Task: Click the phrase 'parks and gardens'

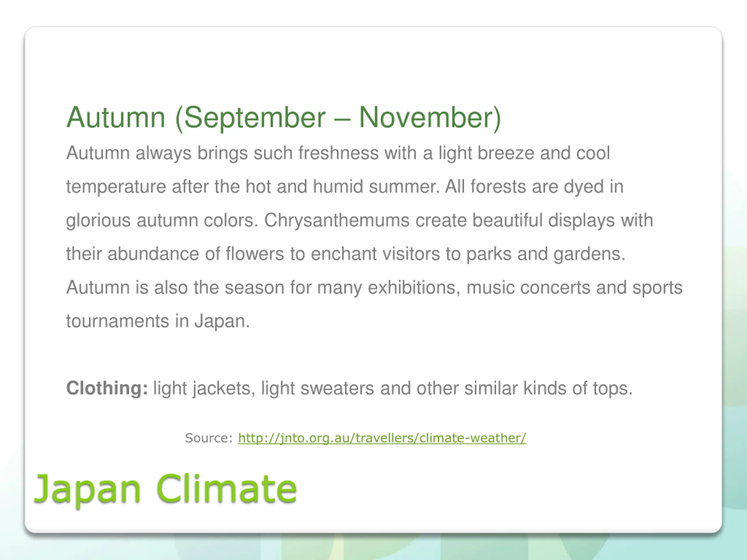Action: 545,254
